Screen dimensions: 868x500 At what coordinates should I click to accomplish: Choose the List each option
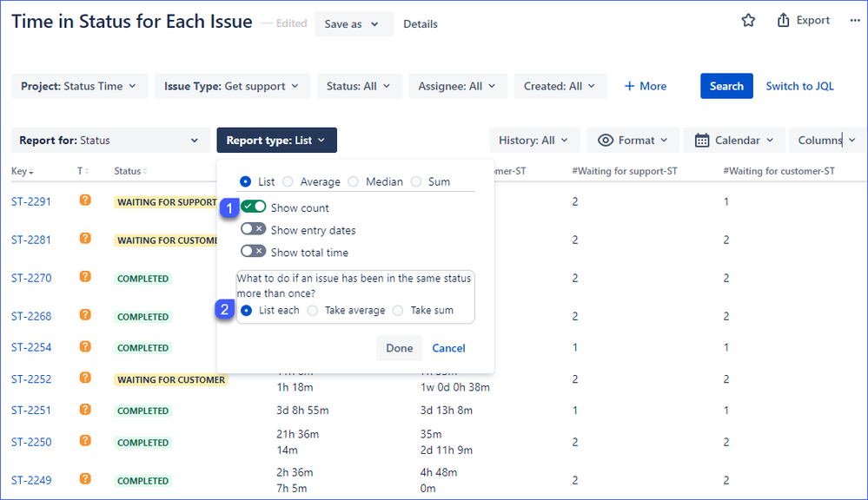(x=247, y=310)
